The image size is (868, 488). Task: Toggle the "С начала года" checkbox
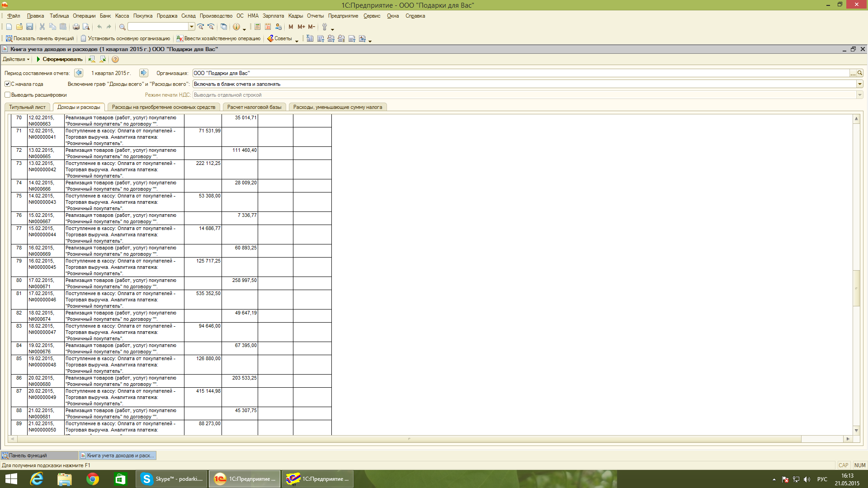point(7,84)
